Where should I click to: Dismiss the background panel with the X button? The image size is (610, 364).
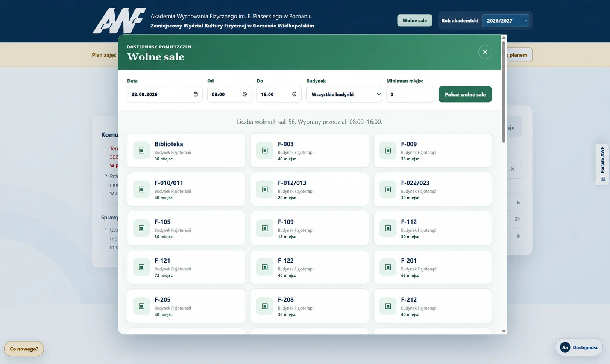tap(513, 169)
